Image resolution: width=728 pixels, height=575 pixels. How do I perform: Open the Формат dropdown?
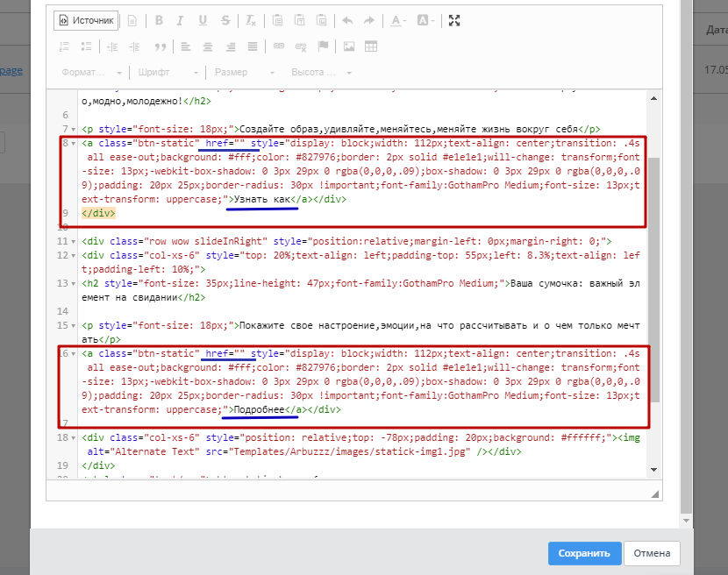pos(92,72)
